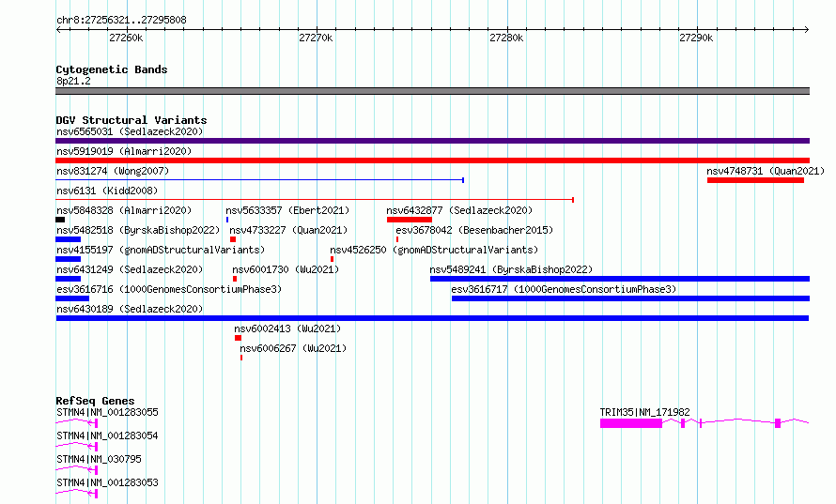Open nsv4733227 (Quan2021) label
This screenshot has height=504, width=836.
(288, 230)
